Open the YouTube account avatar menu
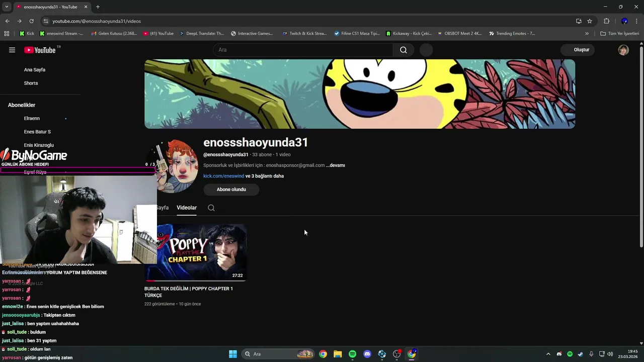This screenshot has width=644, height=362. [x=623, y=50]
